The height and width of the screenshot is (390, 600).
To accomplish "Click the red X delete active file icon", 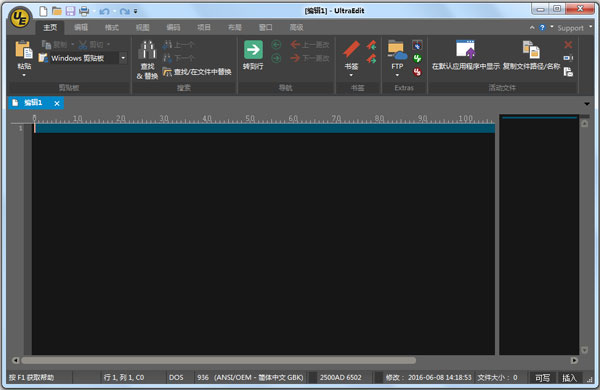I will pos(568,45).
